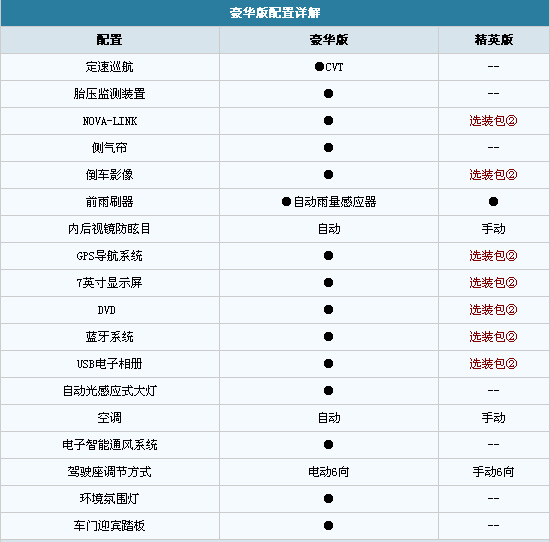Click 选装包② link for USB电子相册
The height and width of the screenshot is (542, 550).
tap(493, 364)
